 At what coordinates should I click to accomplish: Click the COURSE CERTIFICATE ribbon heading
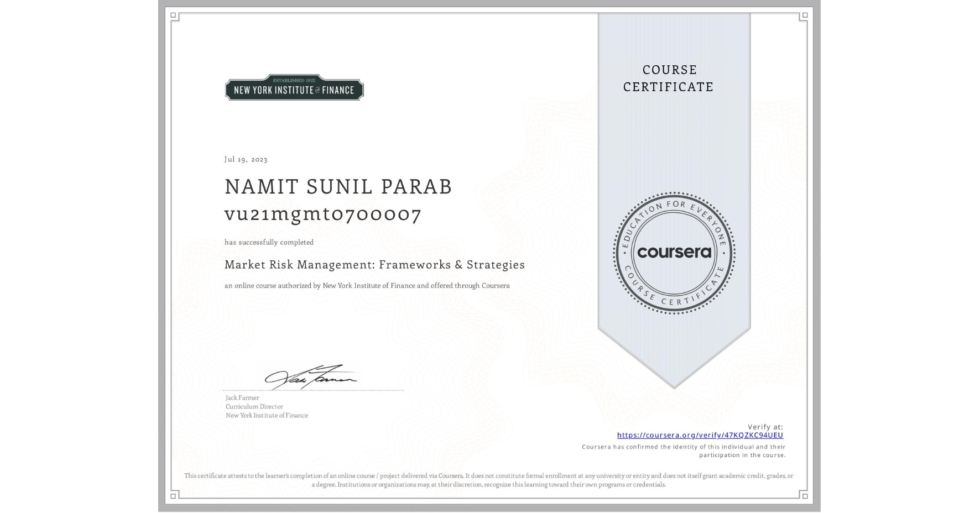click(x=669, y=78)
